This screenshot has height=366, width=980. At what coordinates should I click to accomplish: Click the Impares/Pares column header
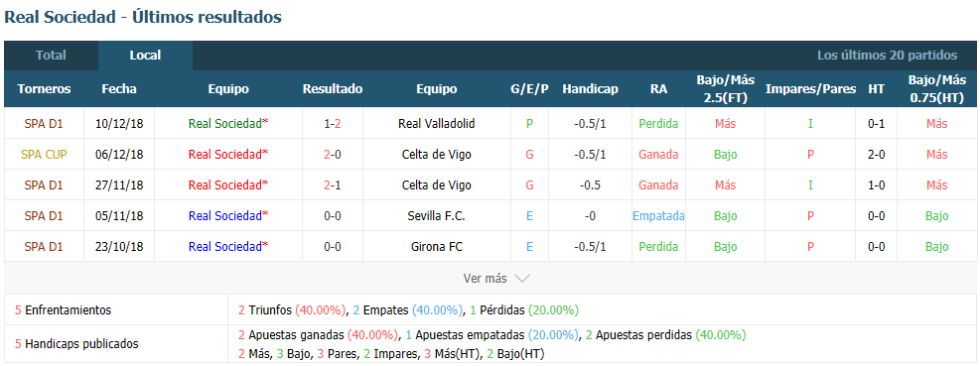810,88
